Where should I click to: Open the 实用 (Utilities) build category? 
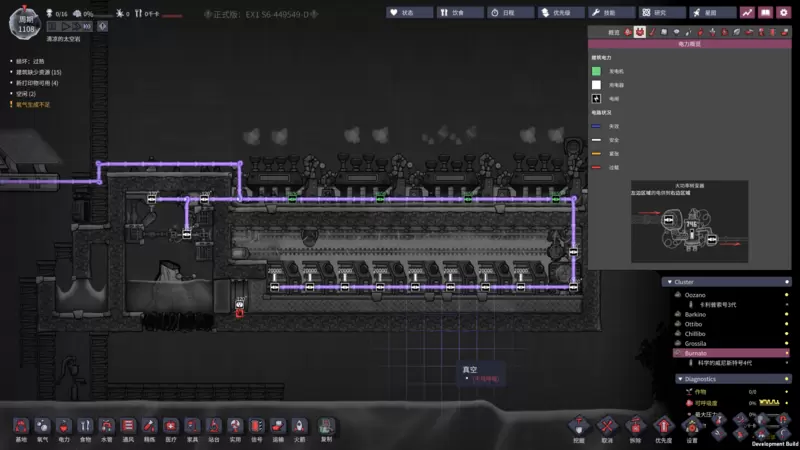(x=235, y=430)
